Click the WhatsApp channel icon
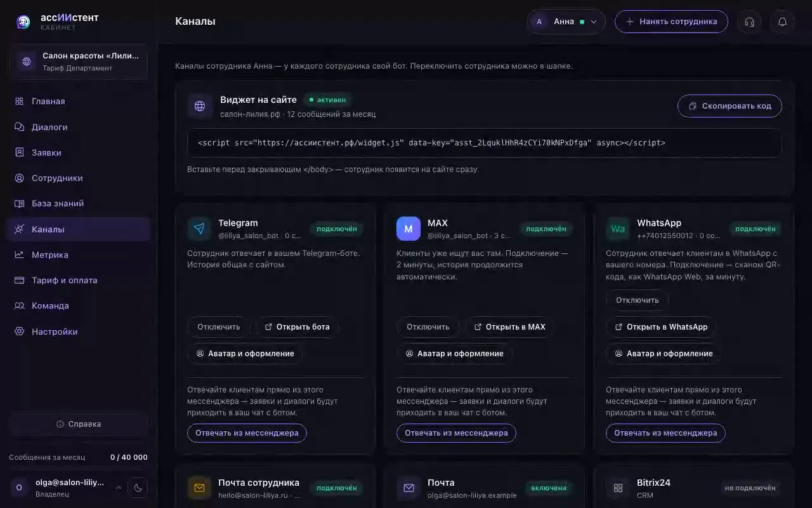812x508 pixels. point(618,229)
